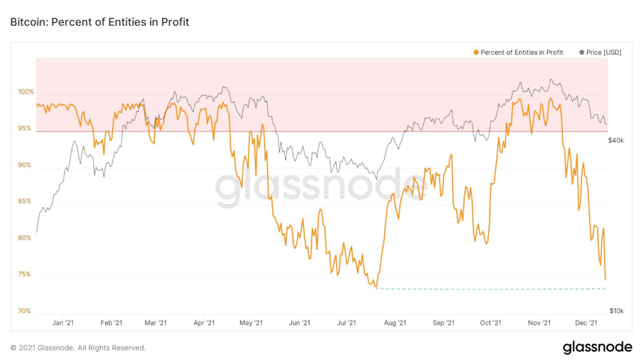Click the Oct '21 axis label
Image resolution: width=644 pixels, height=364 pixels.
pos(490,323)
